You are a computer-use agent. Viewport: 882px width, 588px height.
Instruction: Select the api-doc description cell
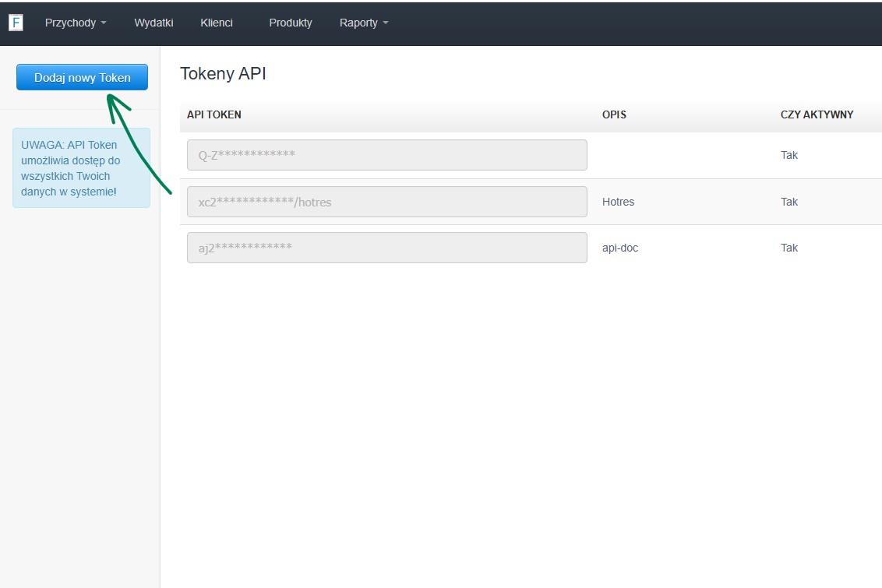pos(620,248)
